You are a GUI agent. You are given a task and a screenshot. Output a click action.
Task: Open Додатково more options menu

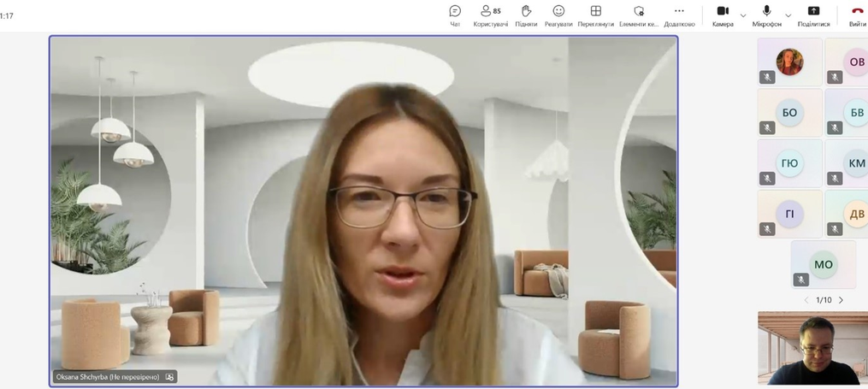click(679, 15)
